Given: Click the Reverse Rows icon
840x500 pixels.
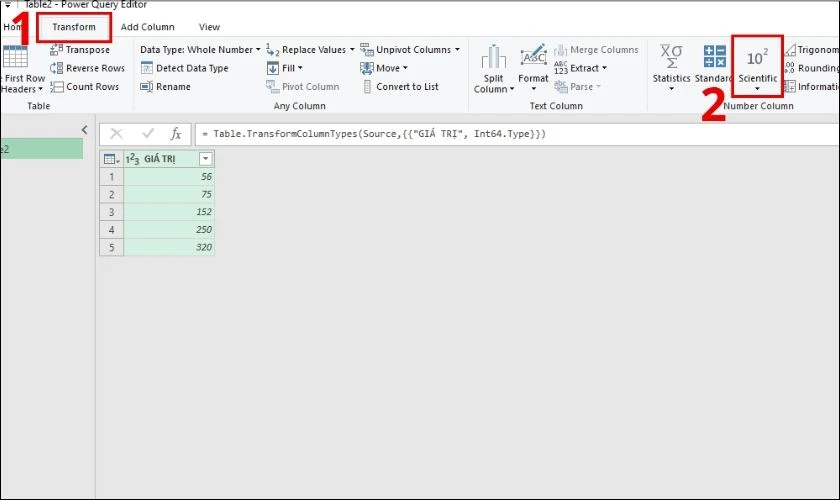Looking at the screenshot, I should tap(56, 68).
